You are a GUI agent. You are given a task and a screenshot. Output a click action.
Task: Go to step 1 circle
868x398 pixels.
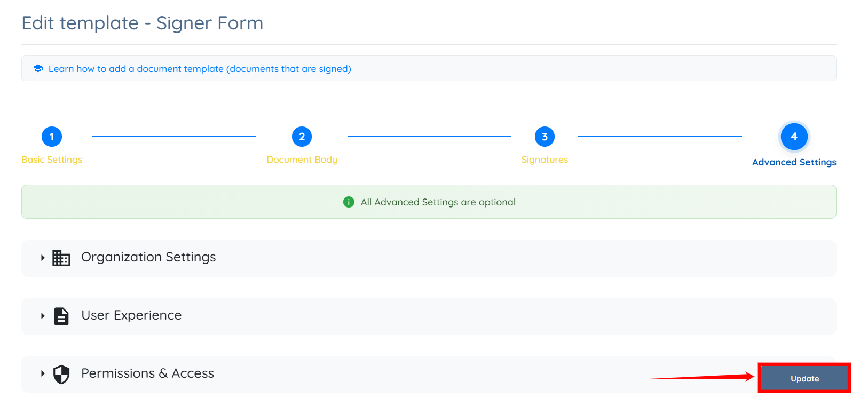click(52, 137)
